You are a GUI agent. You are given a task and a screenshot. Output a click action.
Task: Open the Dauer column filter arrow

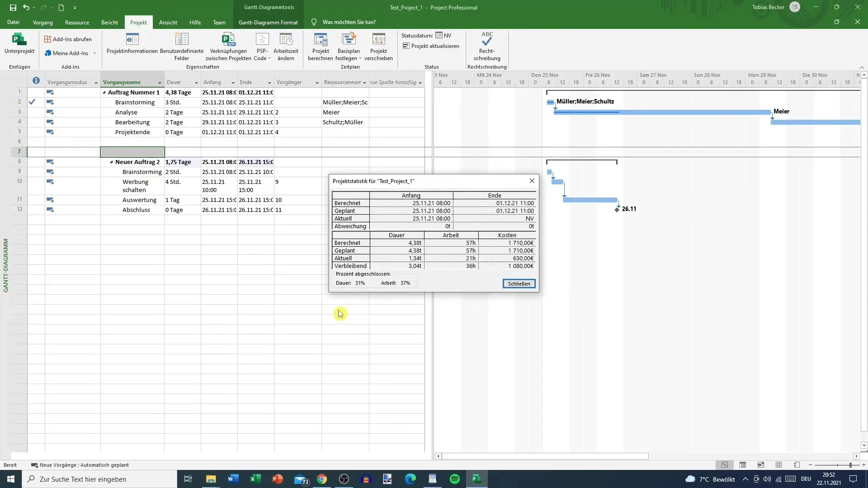click(196, 83)
